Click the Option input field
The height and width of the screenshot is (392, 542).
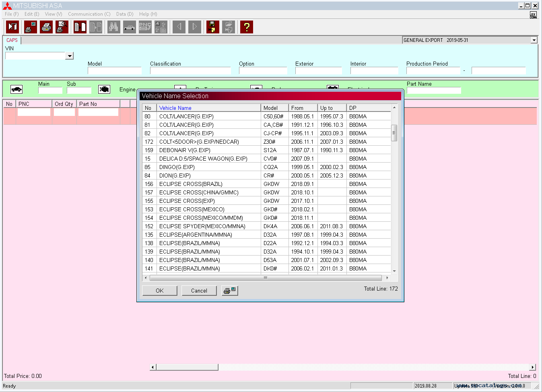pyautogui.click(x=263, y=71)
